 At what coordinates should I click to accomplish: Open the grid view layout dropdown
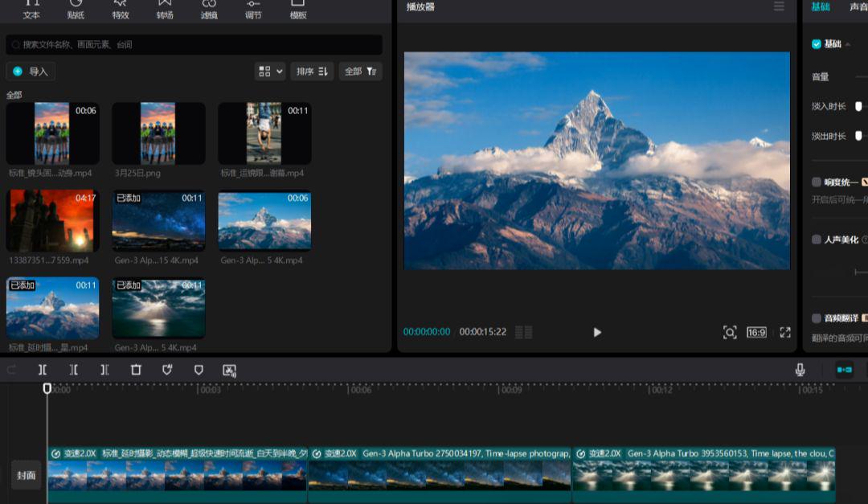pyautogui.click(x=270, y=72)
